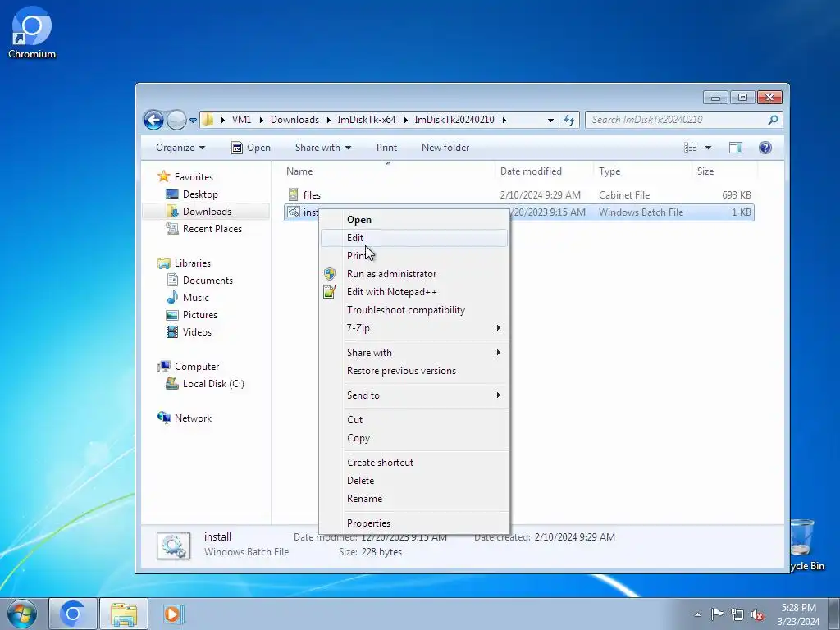Expand the Share with context submenu
Viewport: 840px width, 630px height.
pos(413,353)
